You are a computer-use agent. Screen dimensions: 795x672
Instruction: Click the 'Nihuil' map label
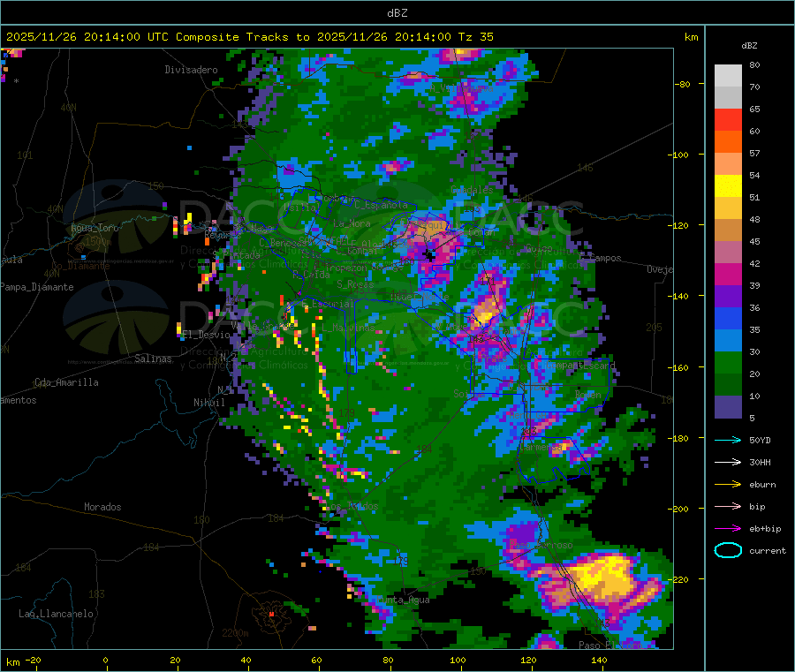pos(208,403)
